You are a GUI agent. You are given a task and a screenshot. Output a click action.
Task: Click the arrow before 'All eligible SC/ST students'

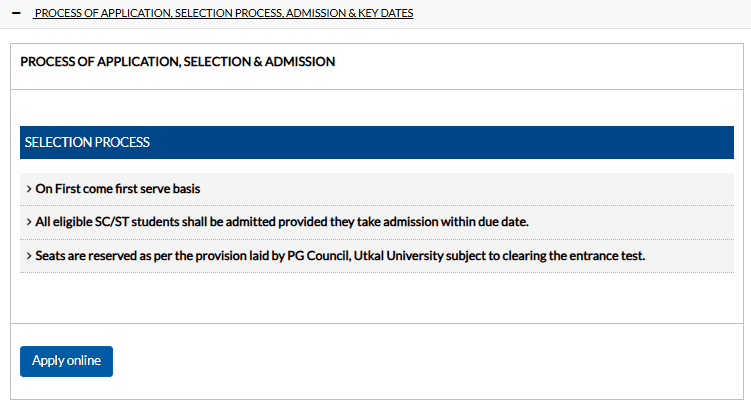(29, 222)
